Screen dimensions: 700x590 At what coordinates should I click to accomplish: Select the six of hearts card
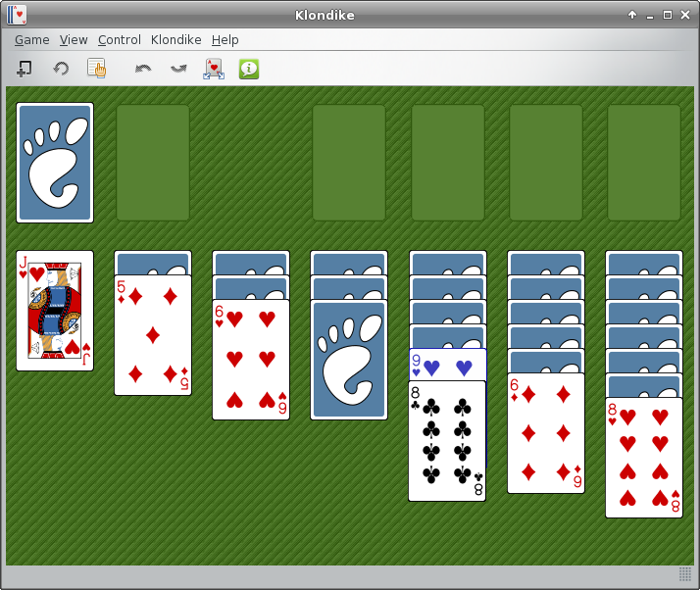click(x=251, y=360)
